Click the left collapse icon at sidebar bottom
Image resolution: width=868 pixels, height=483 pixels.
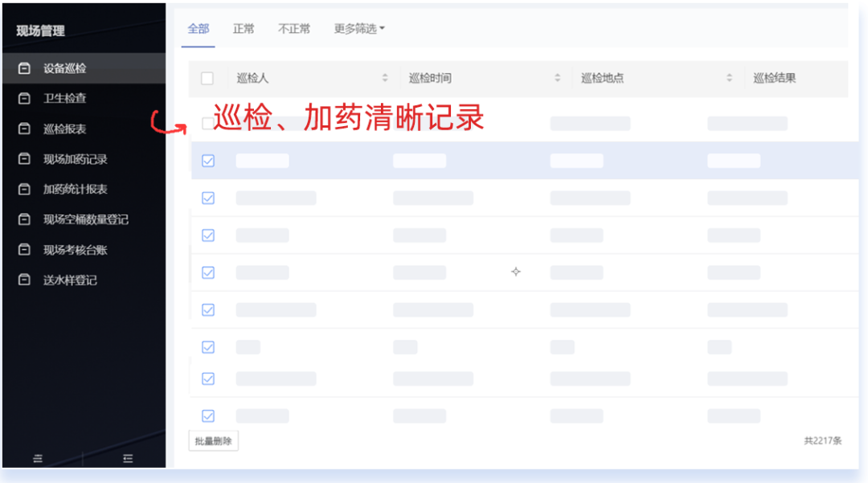[x=38, y=457]
